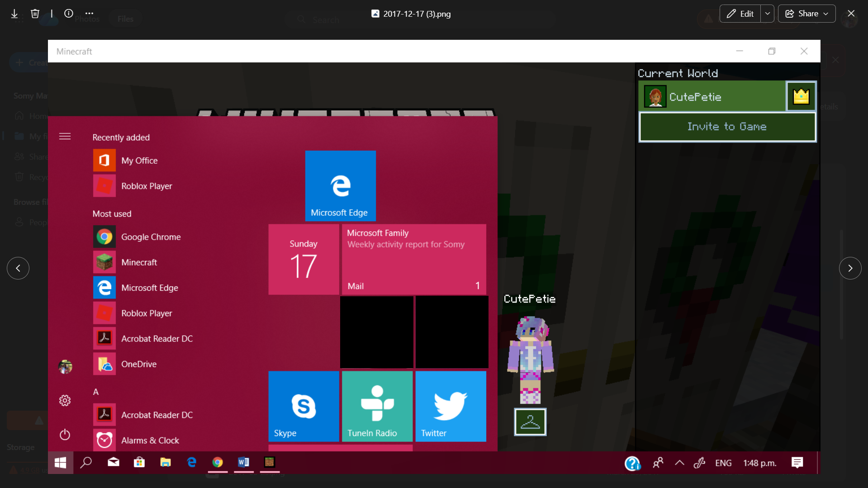
Task: Click the Edit button
Action: click(740, 14)
